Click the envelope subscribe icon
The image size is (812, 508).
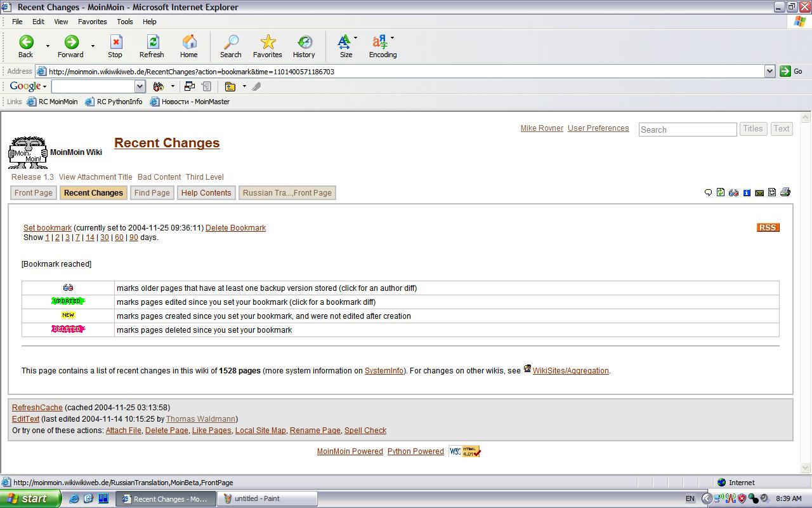pos(759,193)
